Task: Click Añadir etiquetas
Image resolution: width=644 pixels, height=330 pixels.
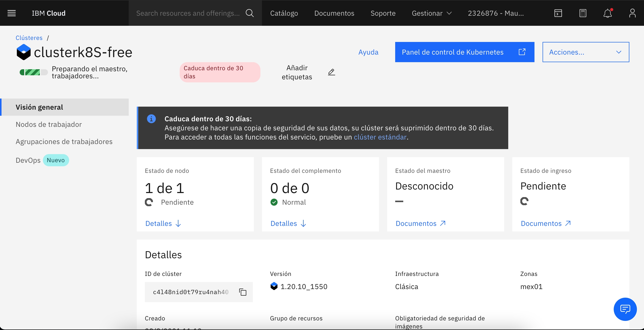Action: click(297, 72)
